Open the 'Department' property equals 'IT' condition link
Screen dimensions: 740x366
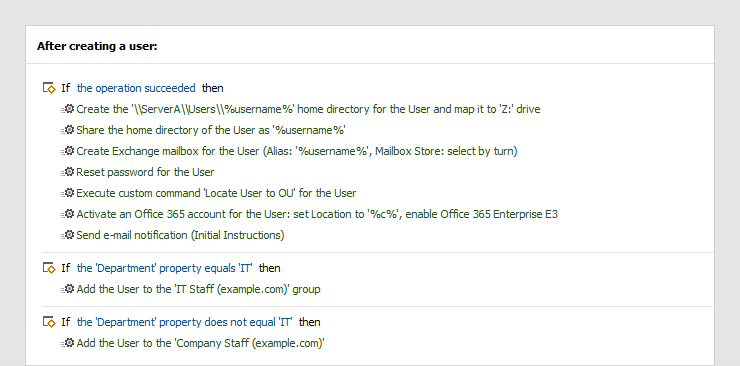164,268
